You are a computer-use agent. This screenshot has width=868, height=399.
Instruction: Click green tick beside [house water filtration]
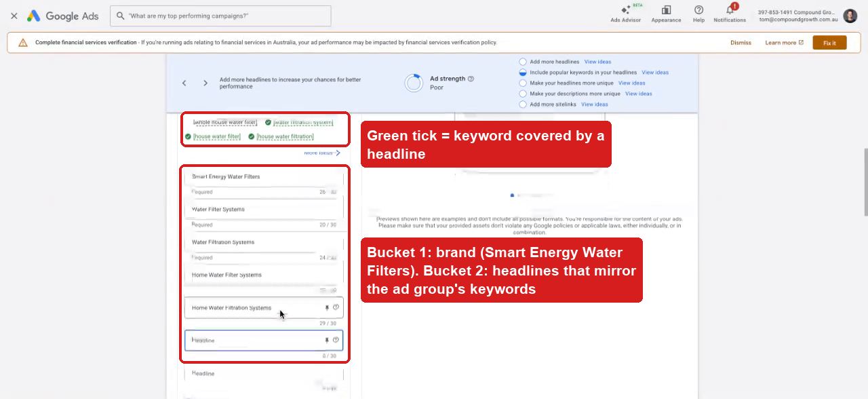[252, 136]
